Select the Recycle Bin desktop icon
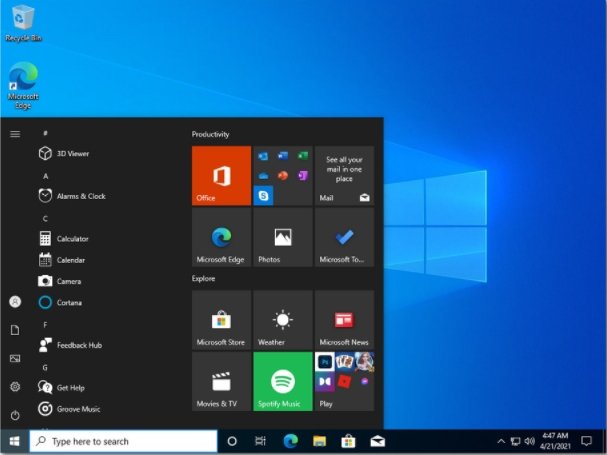The height and width of the screenshot is (455, 607). [x=23, y=23]
